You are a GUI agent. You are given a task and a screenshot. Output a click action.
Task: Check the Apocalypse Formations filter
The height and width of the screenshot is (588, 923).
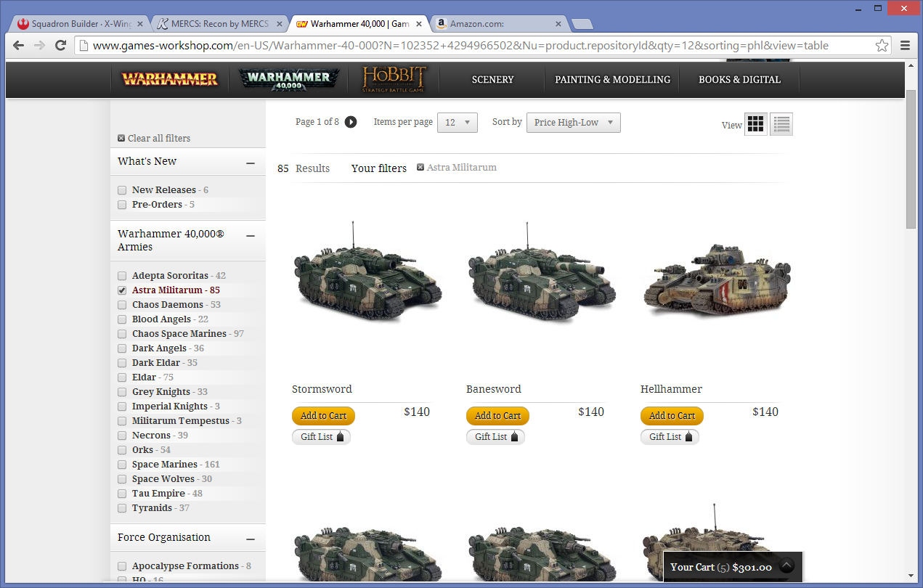[122, 566]
